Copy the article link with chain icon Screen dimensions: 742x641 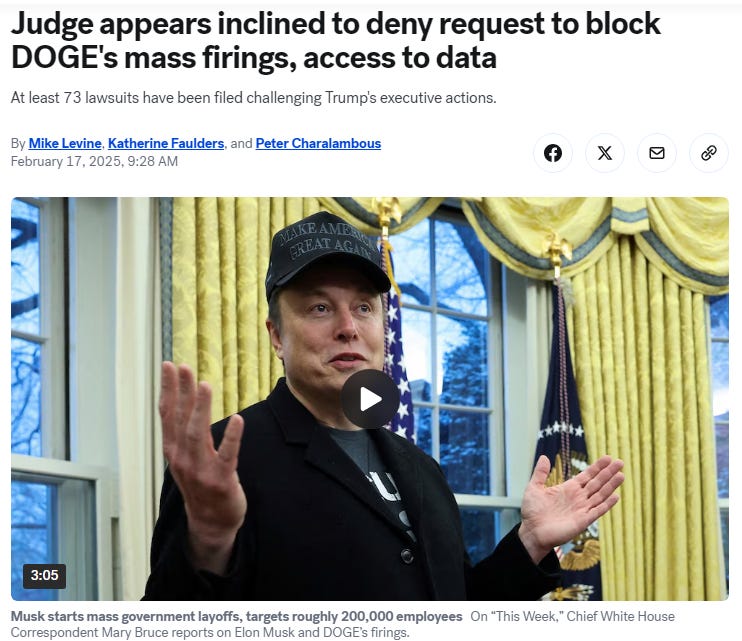tap(708, 153)
